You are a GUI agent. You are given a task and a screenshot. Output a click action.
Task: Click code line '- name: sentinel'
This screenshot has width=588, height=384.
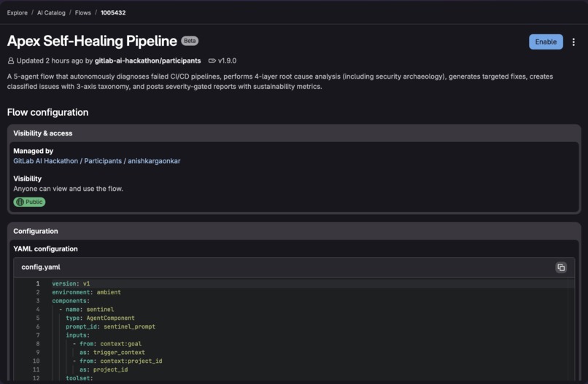click(86, 310)
